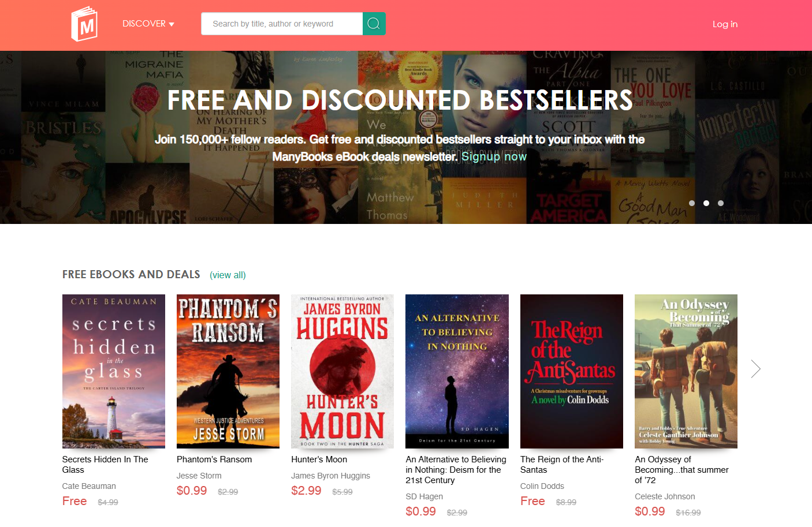This screenshot has height=527, width=812.
Task: Click the ManyBooks logo icon
Action: (x=84, y=24)
